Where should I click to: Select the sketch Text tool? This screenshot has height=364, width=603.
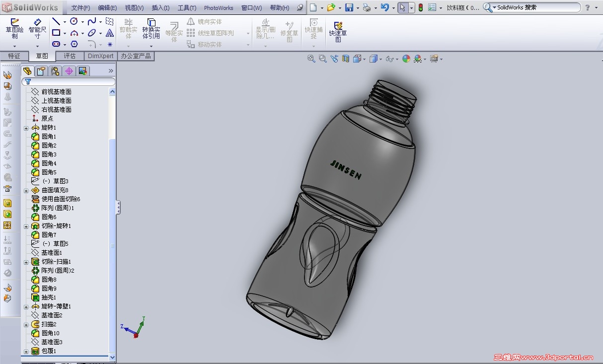(x=110, y=33)
